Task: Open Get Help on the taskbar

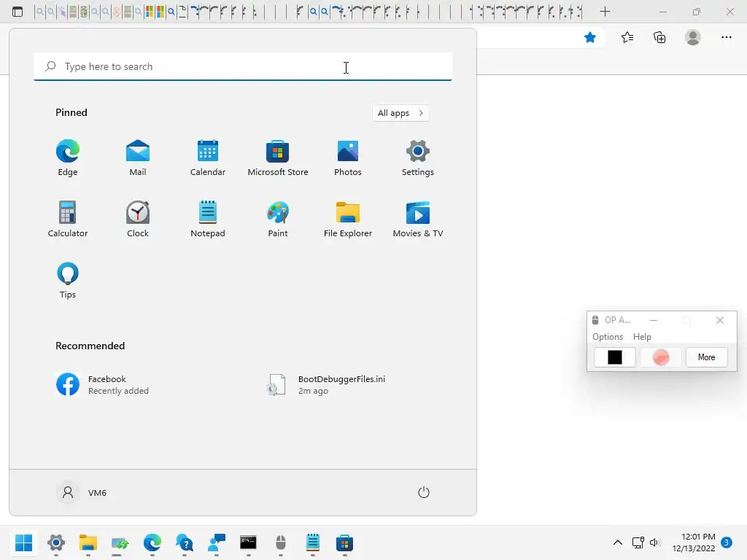Action: coord(184,542)
